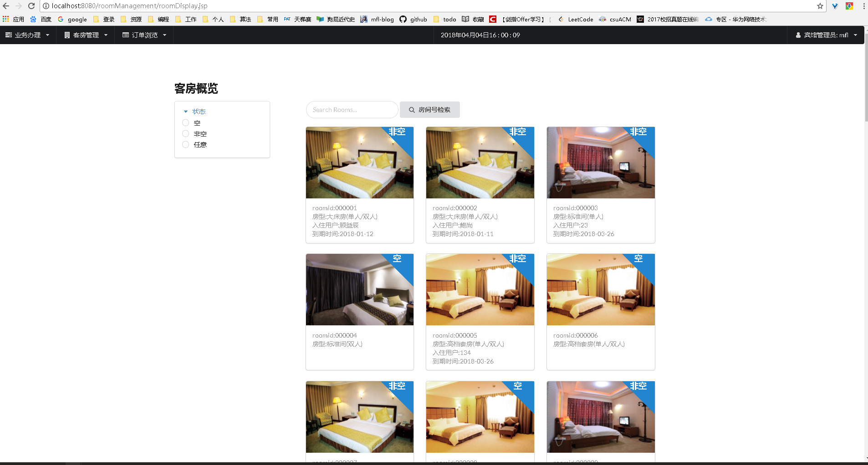Click the 房间号检索 search button
The image size is (868, 465).
429,110
